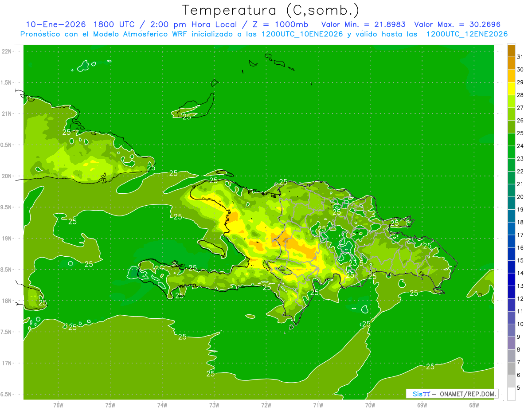Image resolution: width=532 pixels, height=411 pixels.
Task: Click the "1200UTC_12ENE2026" valid-until timestamp
Action: (467, 34)
